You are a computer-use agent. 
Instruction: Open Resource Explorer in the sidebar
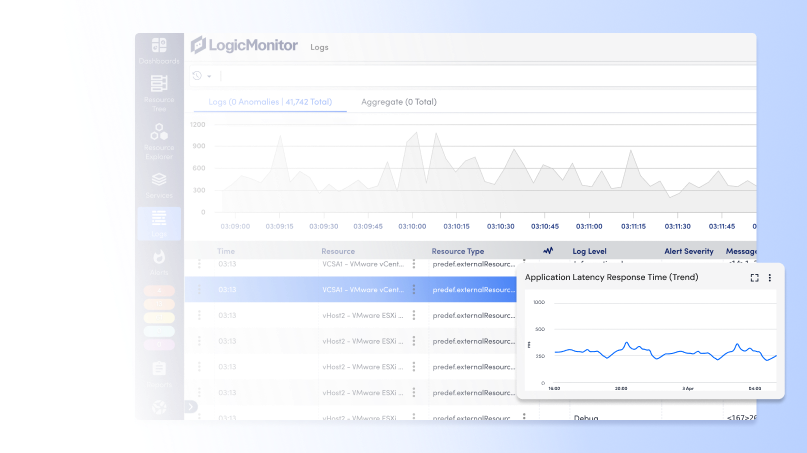point(159,142)
